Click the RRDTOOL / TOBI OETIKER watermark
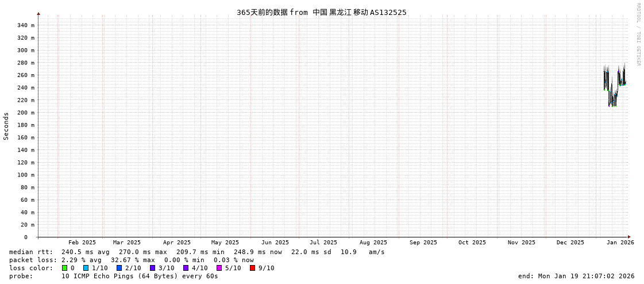This screenshot has height=284, width=644. pyautogui.click(x=638, y=34)
